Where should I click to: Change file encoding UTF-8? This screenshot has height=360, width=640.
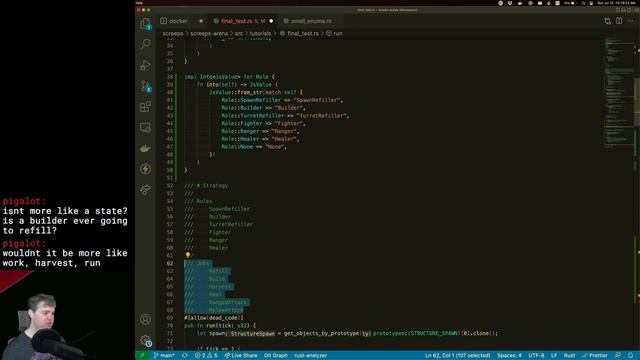click(x=536, y=356)
